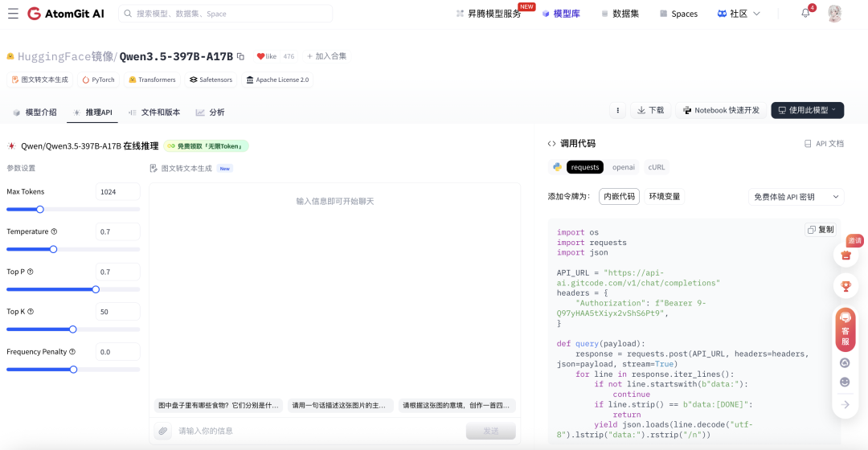
Task: Click the Frequency Penalty help icon
Action: coord(72,351)
